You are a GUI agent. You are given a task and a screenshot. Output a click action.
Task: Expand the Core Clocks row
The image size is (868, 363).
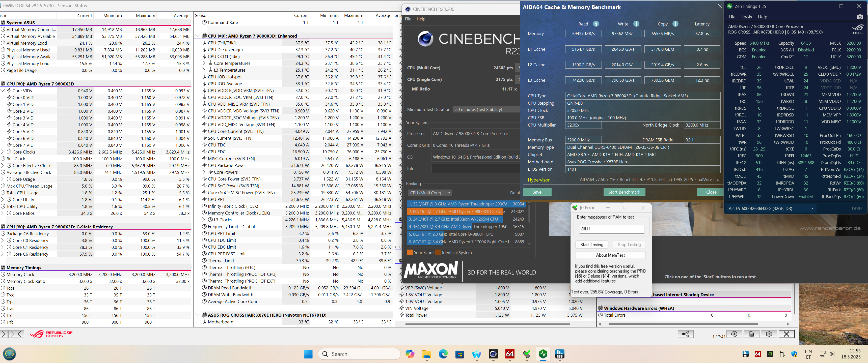(x=2, y=152)
